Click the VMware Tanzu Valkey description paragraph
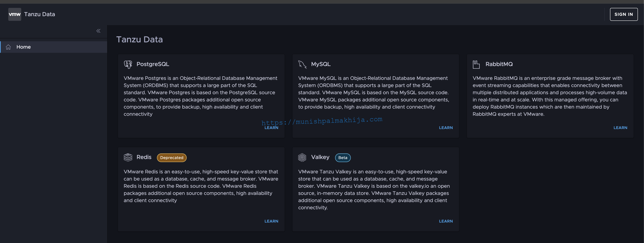 (374, 190)
